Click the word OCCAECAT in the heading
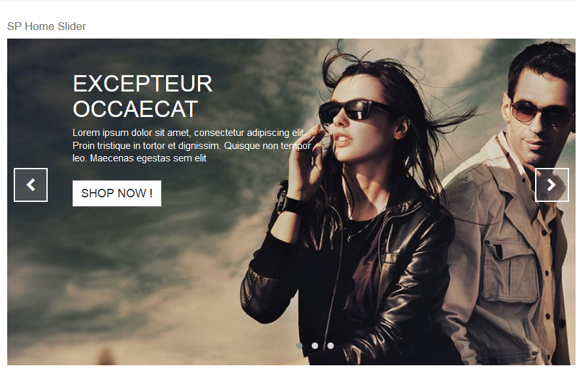 (x=135, y=109)
